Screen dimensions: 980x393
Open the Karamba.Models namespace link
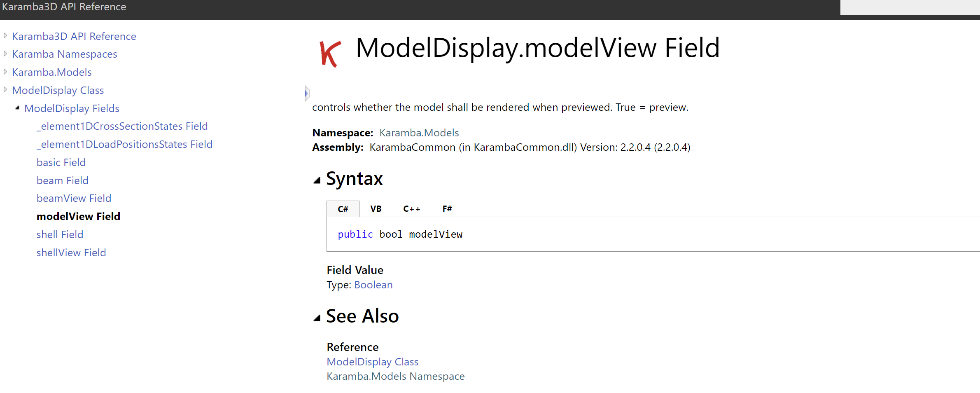click(x=419, y=133)
